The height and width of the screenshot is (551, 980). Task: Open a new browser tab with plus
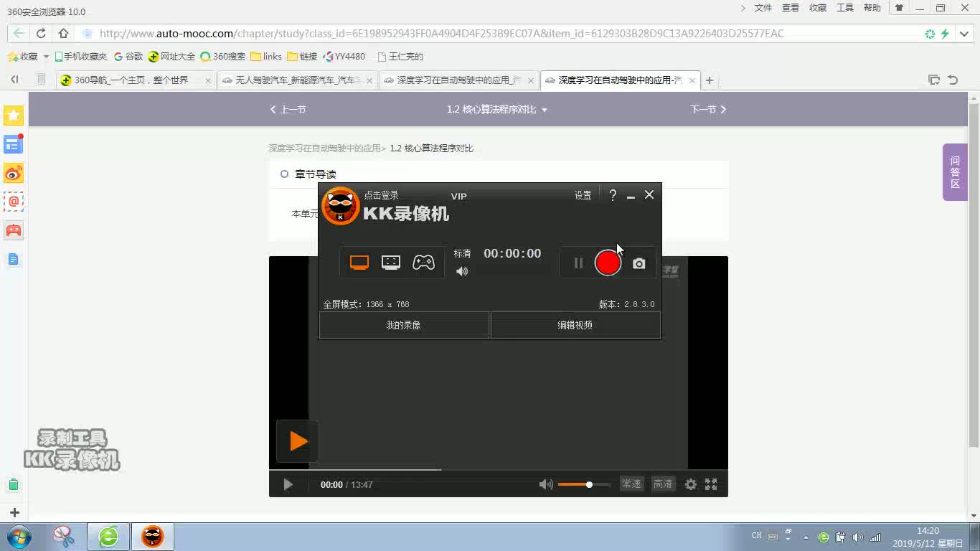coord(710,80)
